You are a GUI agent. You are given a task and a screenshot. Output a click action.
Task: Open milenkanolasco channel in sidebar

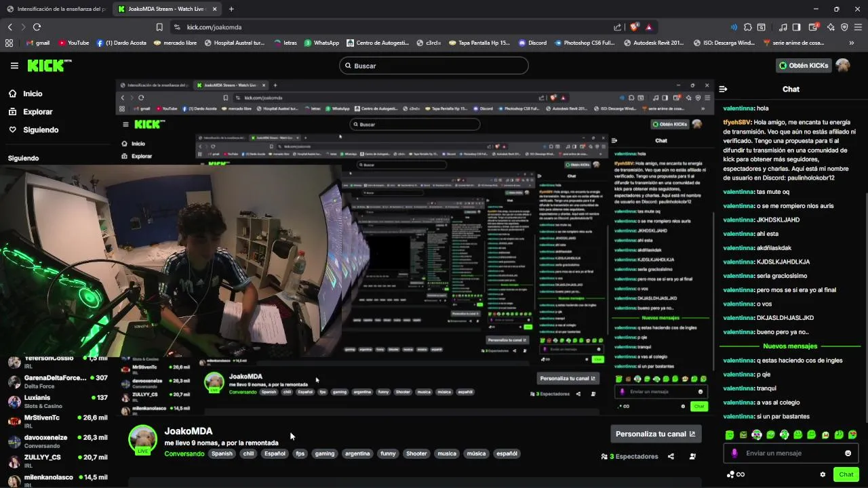58,480
